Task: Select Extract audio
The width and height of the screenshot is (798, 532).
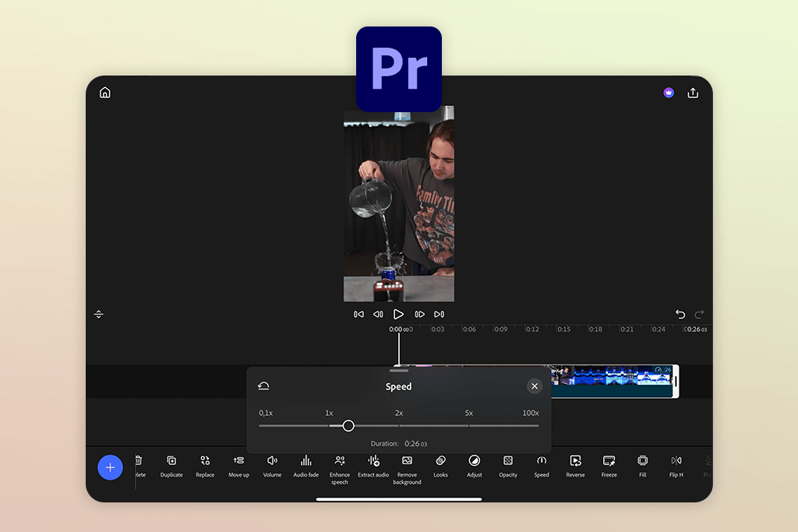Action: [x=373, y=467]
